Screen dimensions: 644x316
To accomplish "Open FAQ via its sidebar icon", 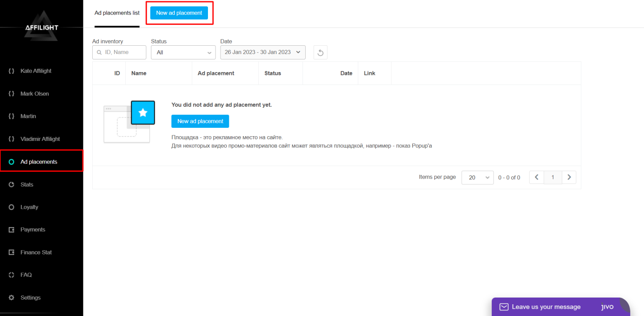I will (11, 275).
